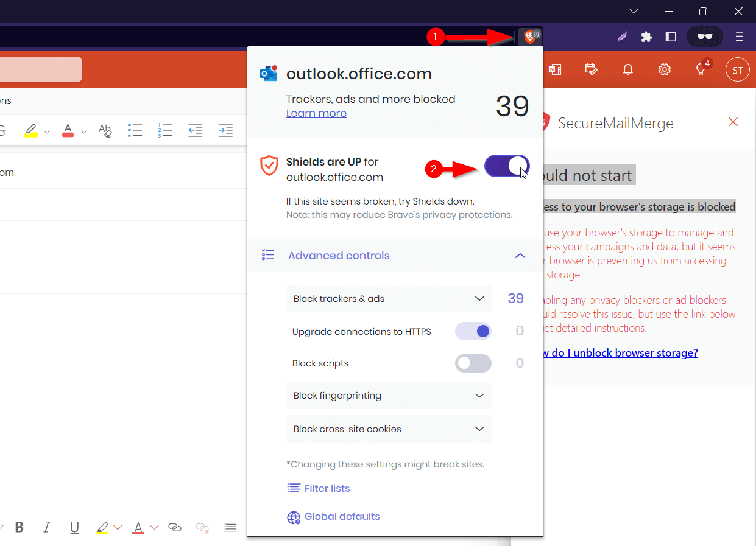Image resolution: width=756 pixels, height=546 pixels.
Task: Disable Upgrade connections to HTTPS
Action: 473,331
